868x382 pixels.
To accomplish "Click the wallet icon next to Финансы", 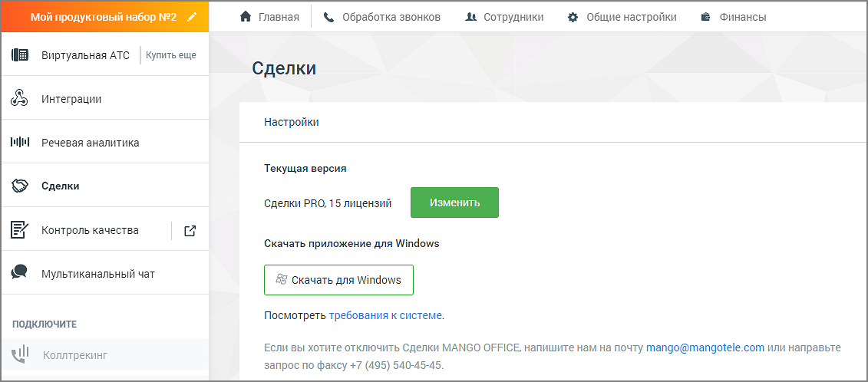I will point(706,17).
